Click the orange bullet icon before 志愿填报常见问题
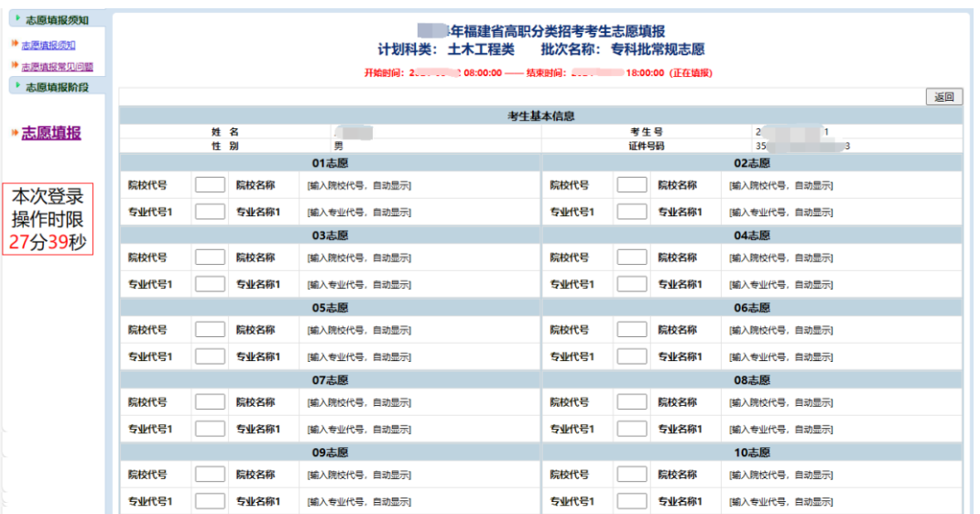 [14, 66]
